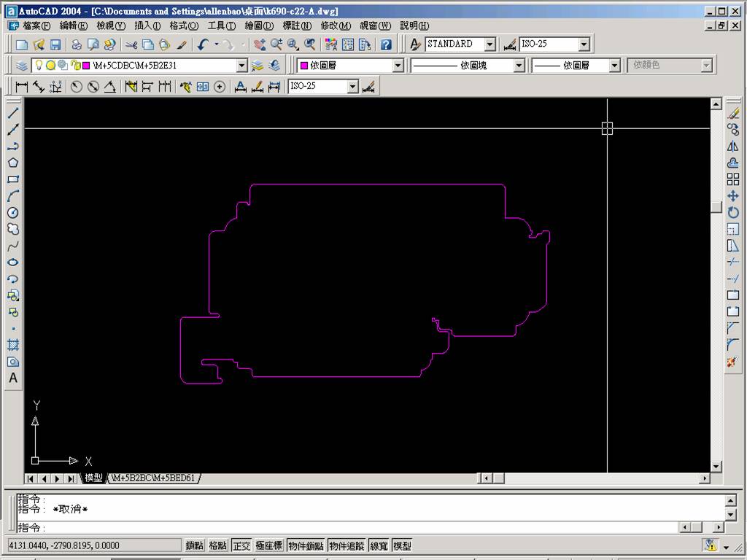
Task: Open the 檢視(V) menu
Action: click(x=111, y=26)
